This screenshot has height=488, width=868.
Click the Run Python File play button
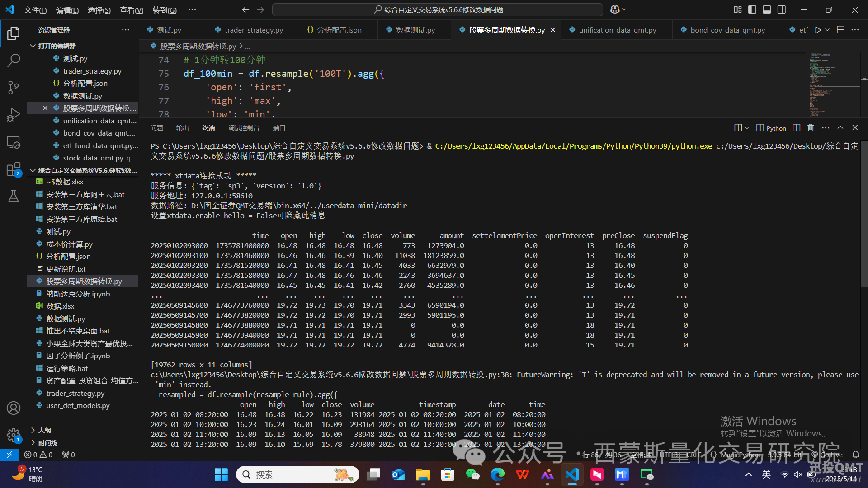coord(818,30)
